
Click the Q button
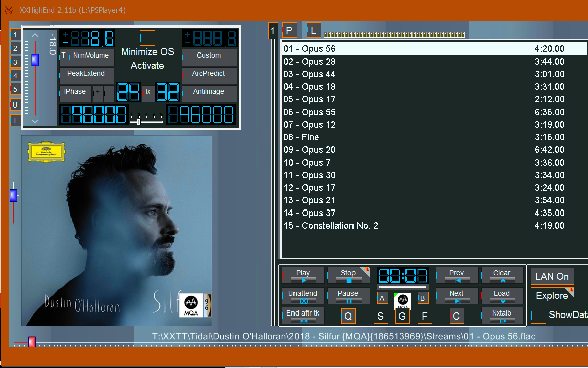coord(348,316)
